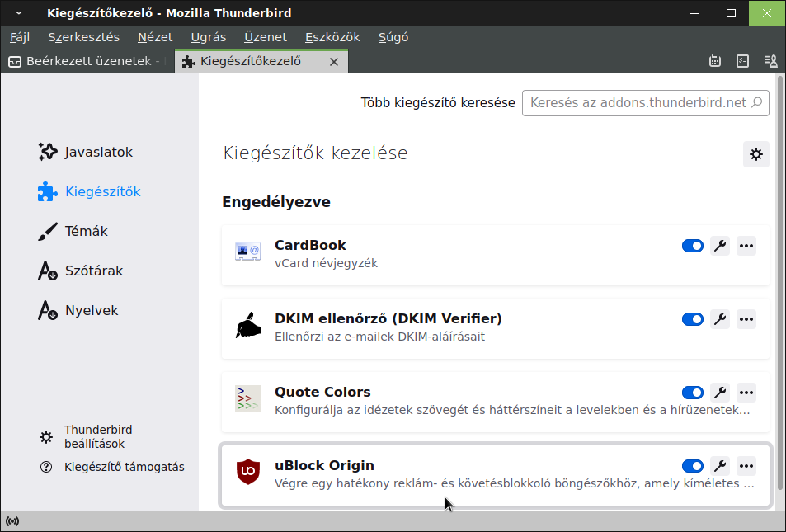Click the Quote Colors add-on icon

tap(248, 398)
